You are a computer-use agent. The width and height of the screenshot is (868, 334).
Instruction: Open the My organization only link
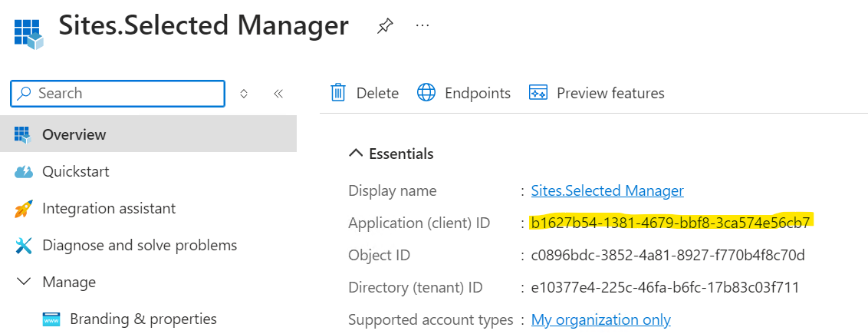click(x=600, y=319)
